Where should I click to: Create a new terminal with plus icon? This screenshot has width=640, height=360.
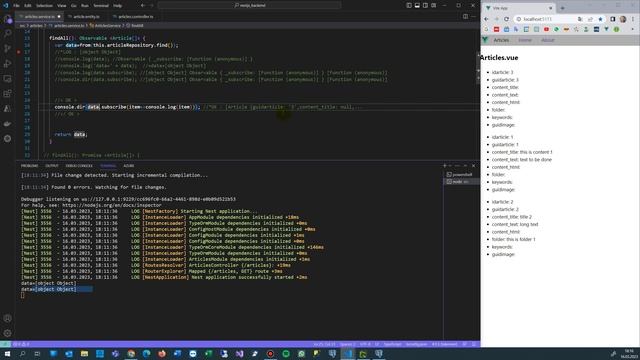(445, 166)
